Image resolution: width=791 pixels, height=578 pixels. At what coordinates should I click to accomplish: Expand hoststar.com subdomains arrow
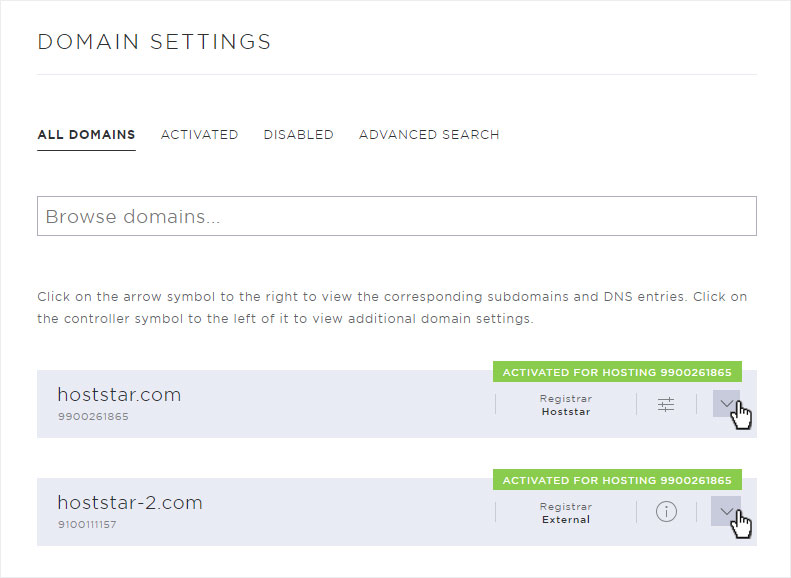coord(726,403)
